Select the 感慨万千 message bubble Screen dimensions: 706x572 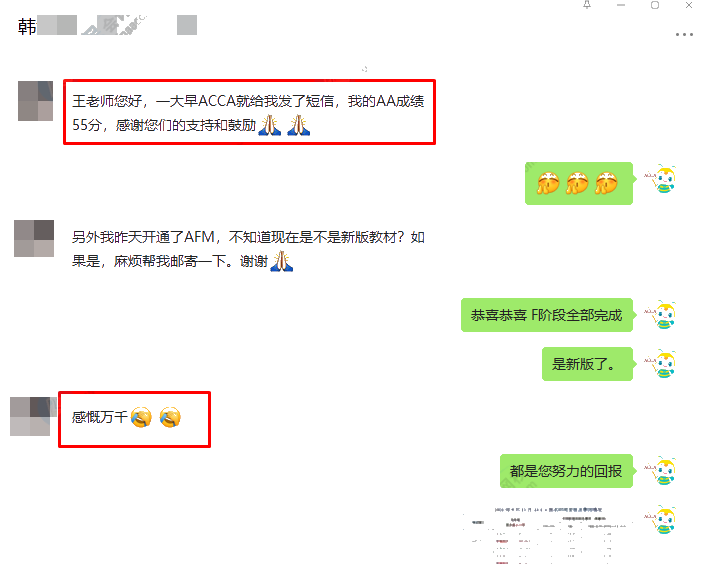[x=135, y=419]
